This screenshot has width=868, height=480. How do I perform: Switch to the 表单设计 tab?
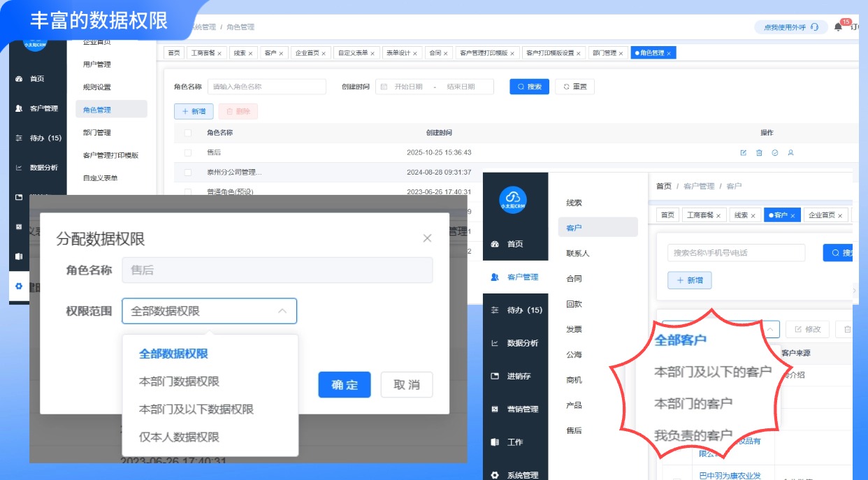click(x=401, y=53)
